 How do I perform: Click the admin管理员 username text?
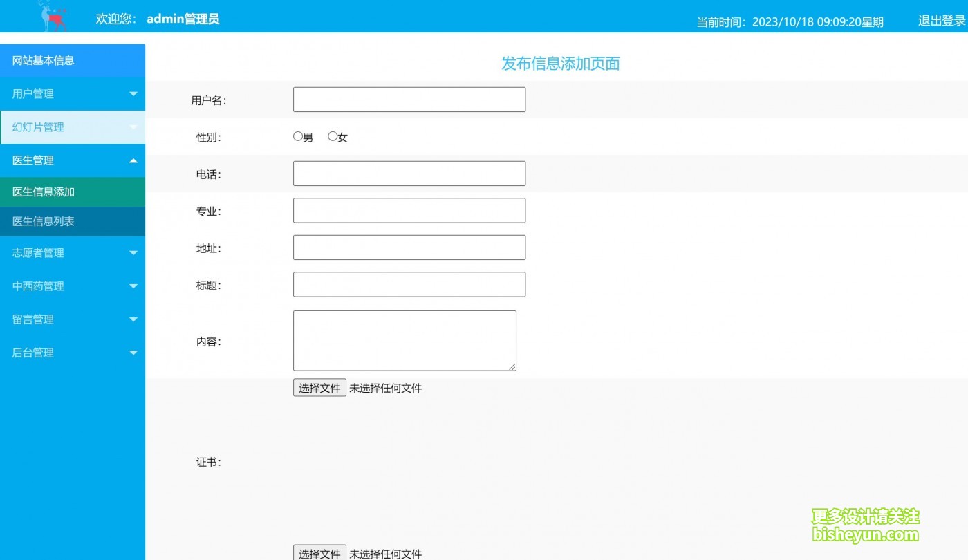click(x=183, y=19)
